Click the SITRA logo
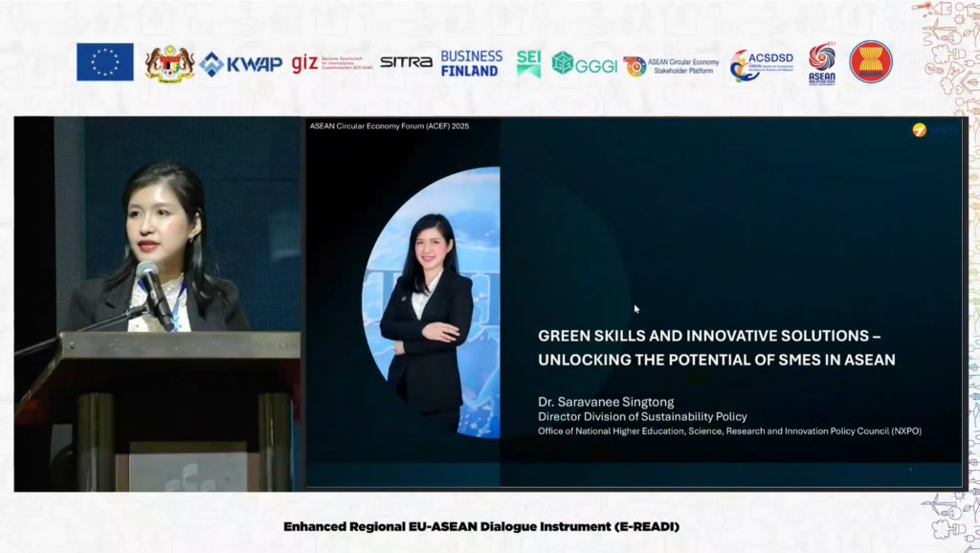The width and height of the screenshot is (980, 553). coord(406,62)
